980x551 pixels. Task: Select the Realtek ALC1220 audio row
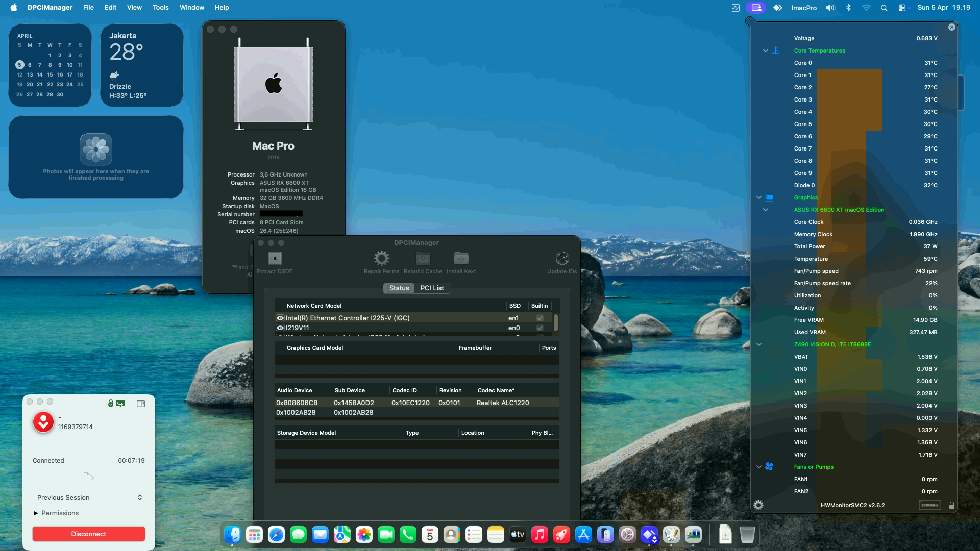pyautogui.click(x=416, y=403)
